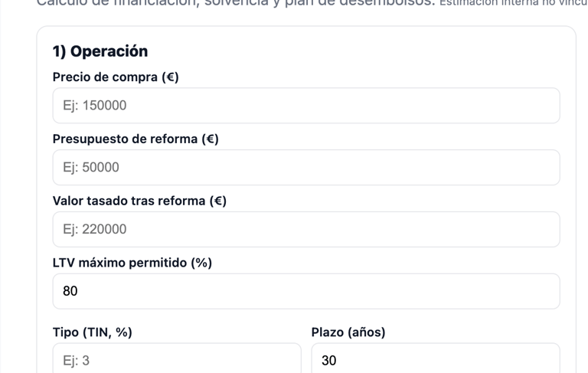Screen dimensions: 588x373
Task: Click the value 30 in Plazo field
Action: click(329, 361)
